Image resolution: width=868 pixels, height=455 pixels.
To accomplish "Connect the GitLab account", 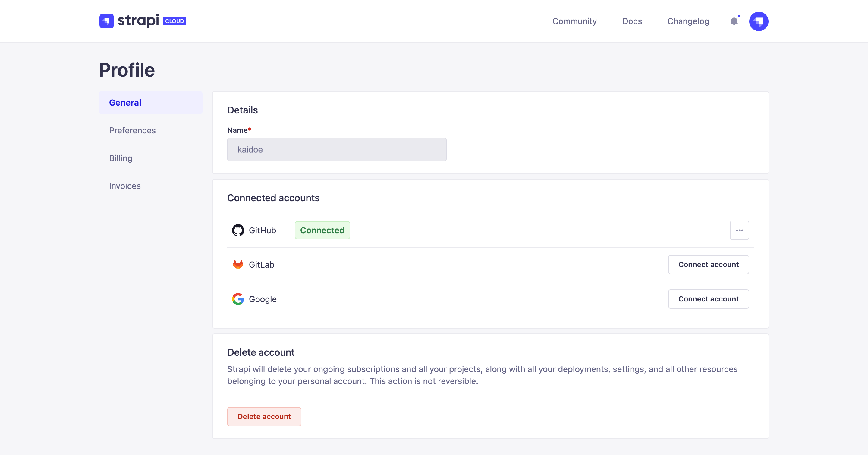I will click(x=708, y=264).
